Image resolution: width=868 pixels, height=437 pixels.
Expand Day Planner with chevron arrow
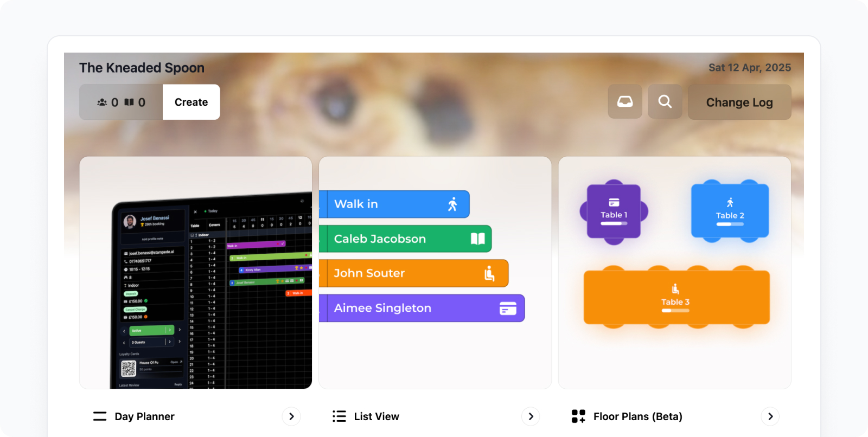[x=291, y=416]
